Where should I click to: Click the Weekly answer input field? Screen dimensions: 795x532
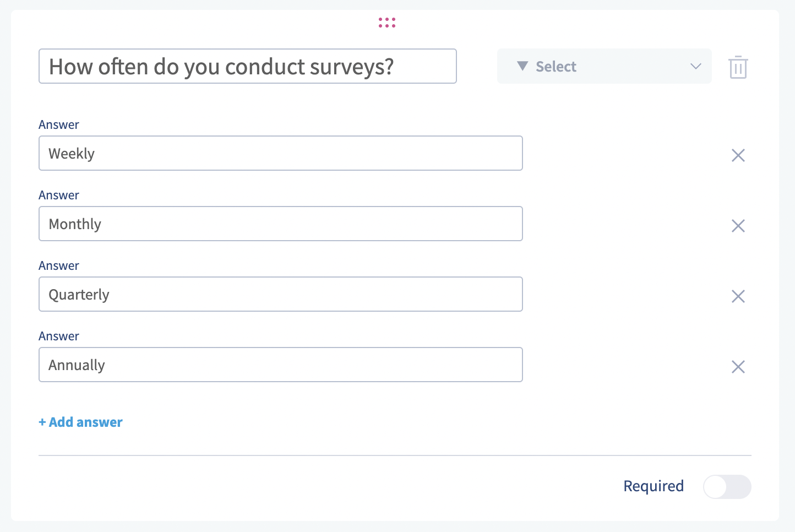pos(280,153)
